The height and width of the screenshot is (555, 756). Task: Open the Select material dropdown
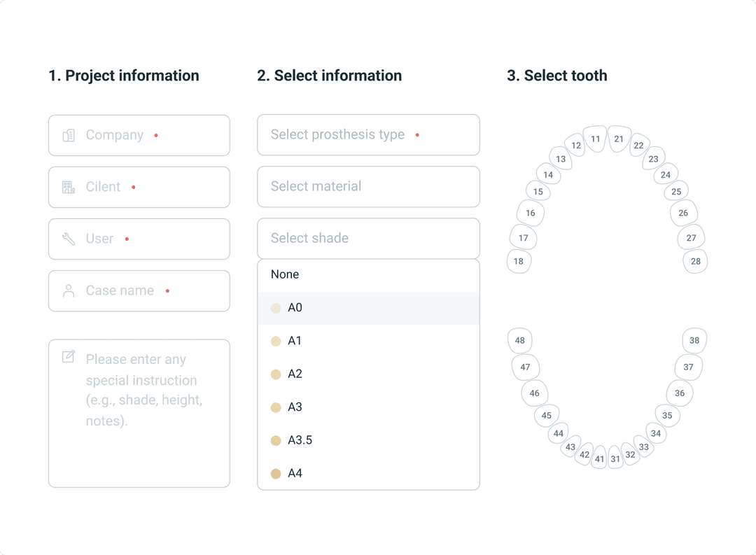click(368, 186)
